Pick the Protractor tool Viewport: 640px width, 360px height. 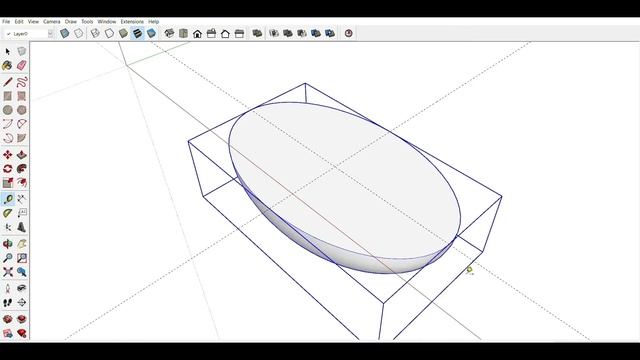click(x=8, y=213)
